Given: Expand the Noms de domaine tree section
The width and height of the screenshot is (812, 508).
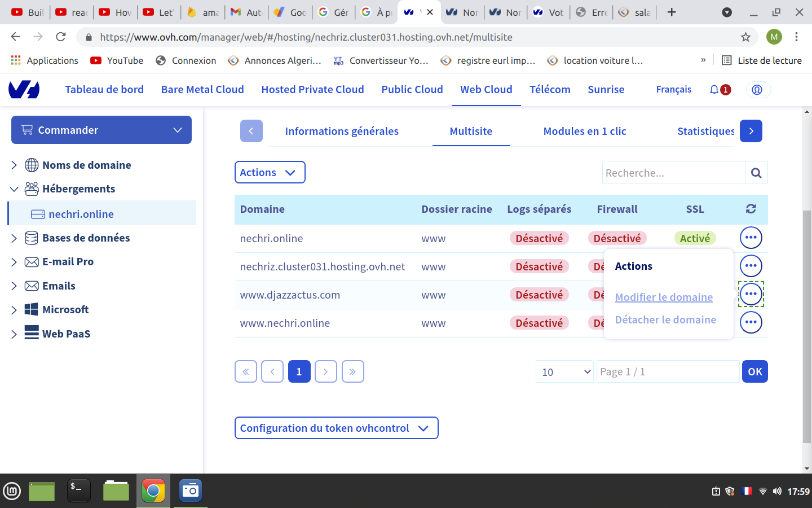Looking at the screenshot, I should point(14,165).
